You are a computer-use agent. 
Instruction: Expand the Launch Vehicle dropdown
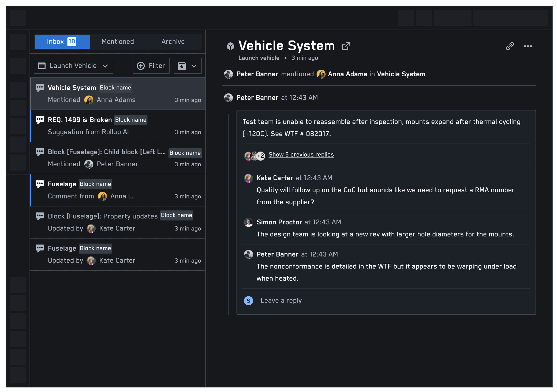tap(73, 66)
